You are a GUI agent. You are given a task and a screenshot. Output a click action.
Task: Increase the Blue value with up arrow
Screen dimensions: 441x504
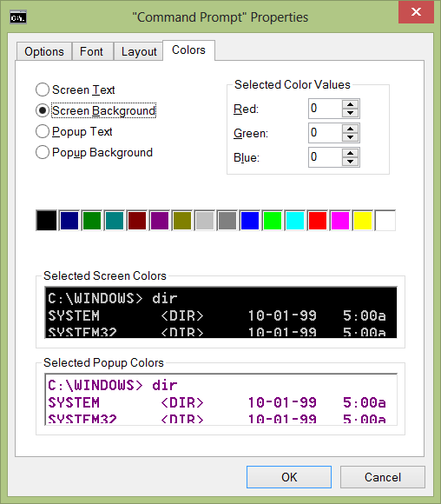point(350,153)
